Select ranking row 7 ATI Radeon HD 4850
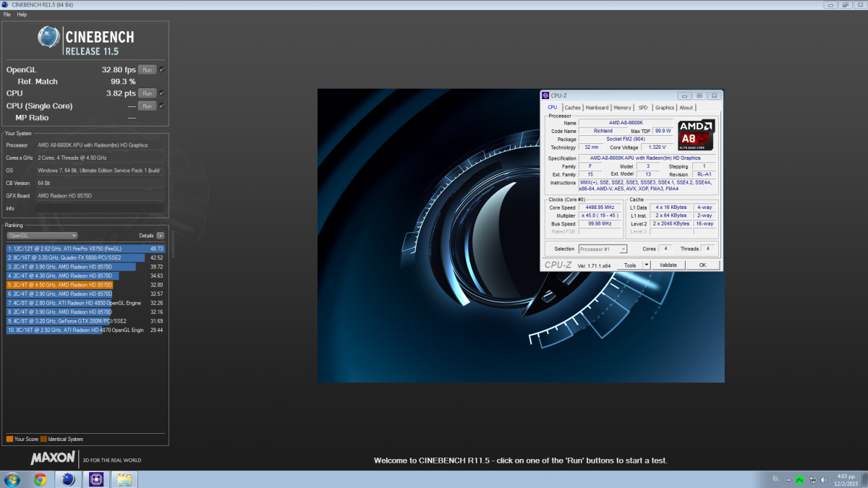The image size is (868, 488). [85, 303]
